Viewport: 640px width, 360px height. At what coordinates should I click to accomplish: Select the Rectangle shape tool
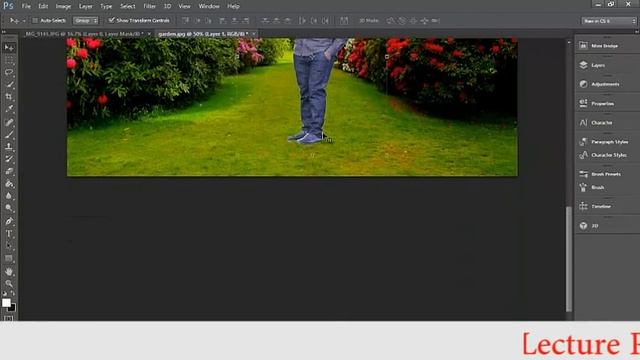tap(9, 259)
